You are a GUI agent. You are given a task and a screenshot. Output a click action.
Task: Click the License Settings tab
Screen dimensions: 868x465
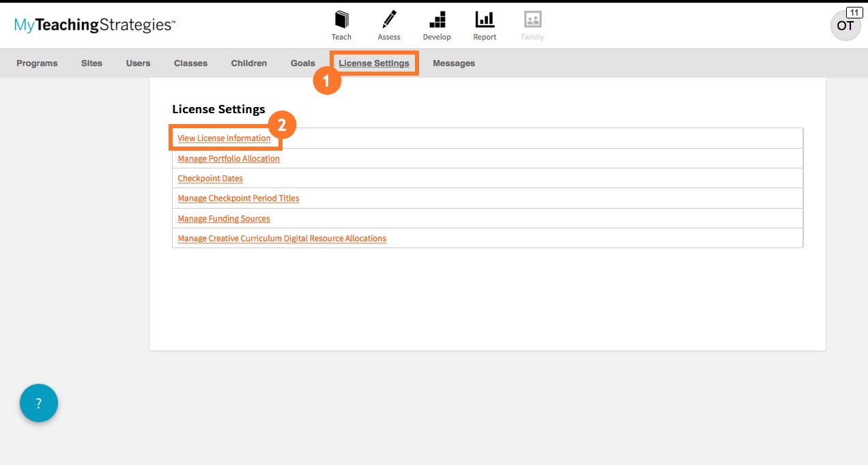point(374,63)
